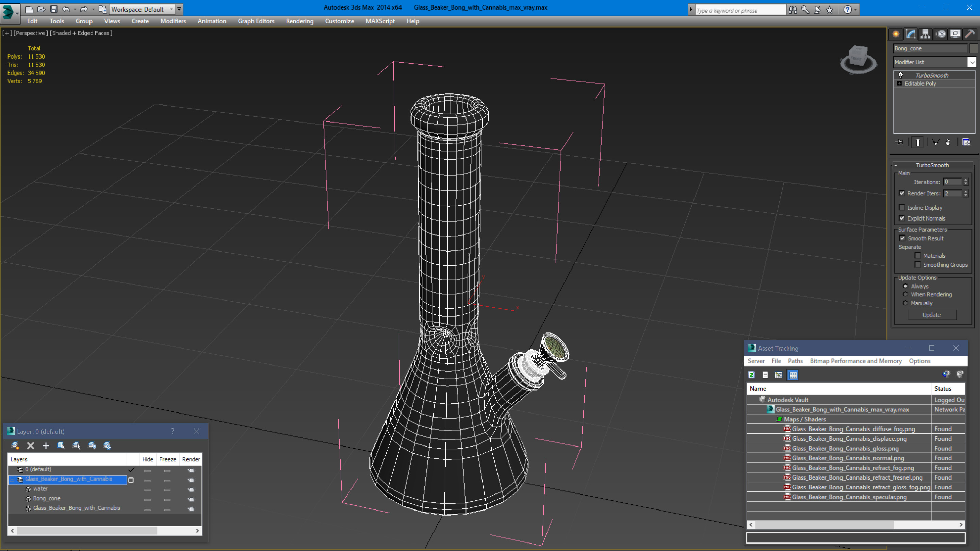The width and height of the screenshot is (980, 551).
Task: Click the TurboSmooth Update button
Action: pyautogui.click(x=932, y=315)
